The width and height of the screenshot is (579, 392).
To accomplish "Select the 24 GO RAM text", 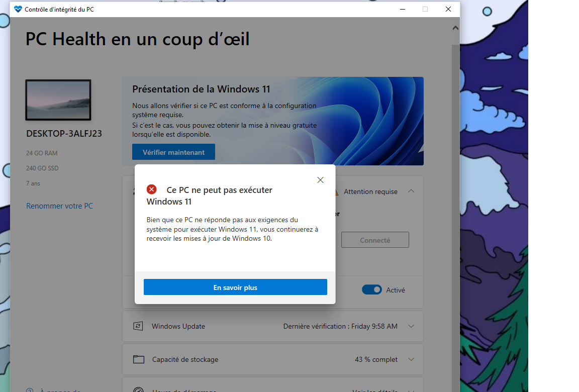I will (42, 153).
